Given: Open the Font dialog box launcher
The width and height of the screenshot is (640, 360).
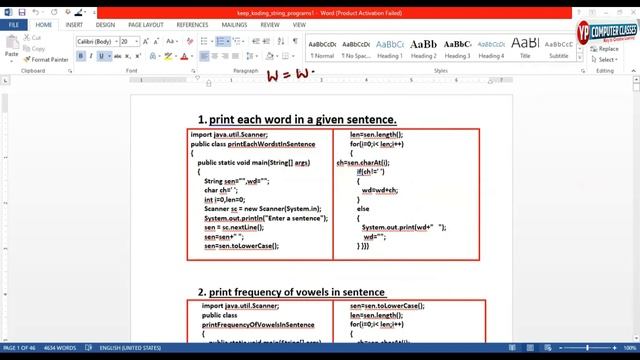Looking at the screenshot, I should (193, 71).
